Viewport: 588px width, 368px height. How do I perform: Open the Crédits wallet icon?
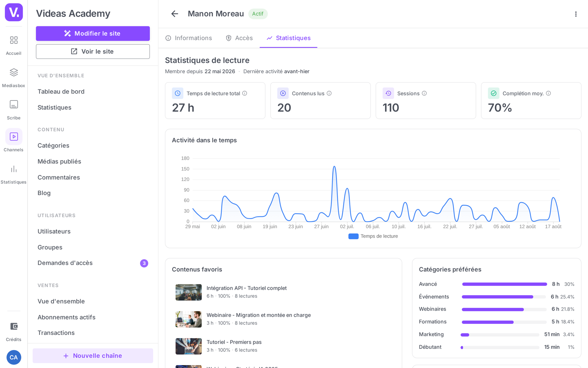[14, 326]
